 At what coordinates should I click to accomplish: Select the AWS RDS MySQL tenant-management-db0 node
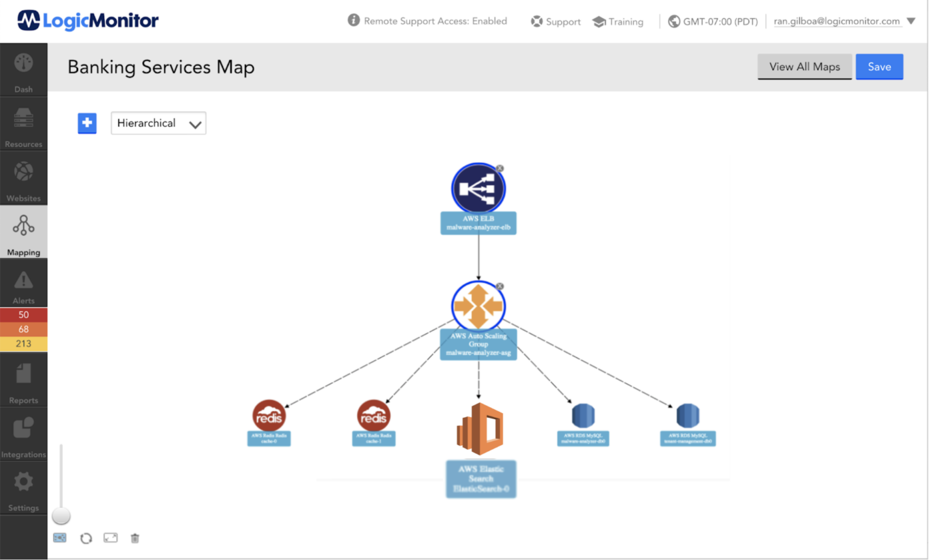[x=688, y=416]
